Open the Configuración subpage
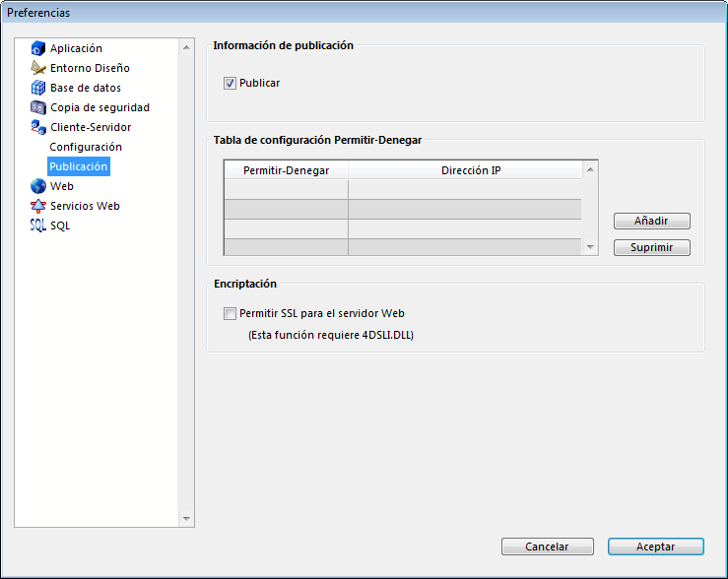Viewport: 728px width, 579px height. (x=86, y=147)
